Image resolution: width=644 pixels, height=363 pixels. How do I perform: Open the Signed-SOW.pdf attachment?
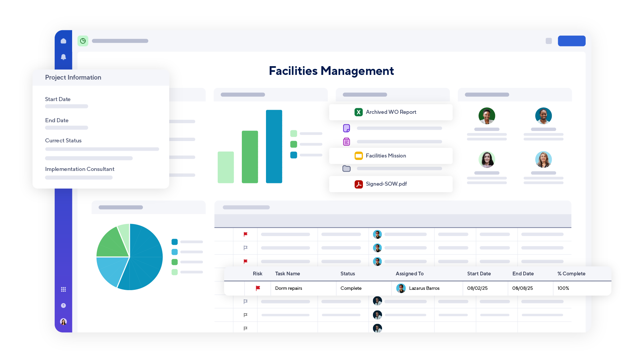click(x=390, y=184)
